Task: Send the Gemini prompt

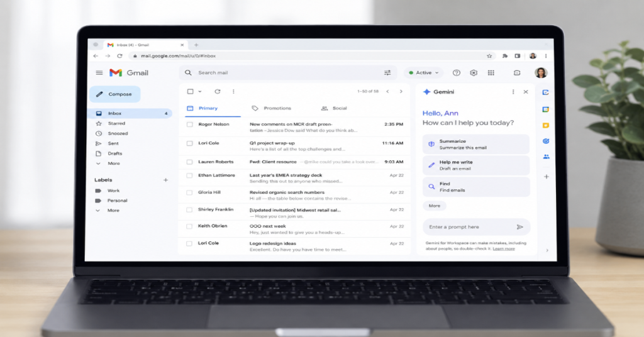Action: point(520,227)
